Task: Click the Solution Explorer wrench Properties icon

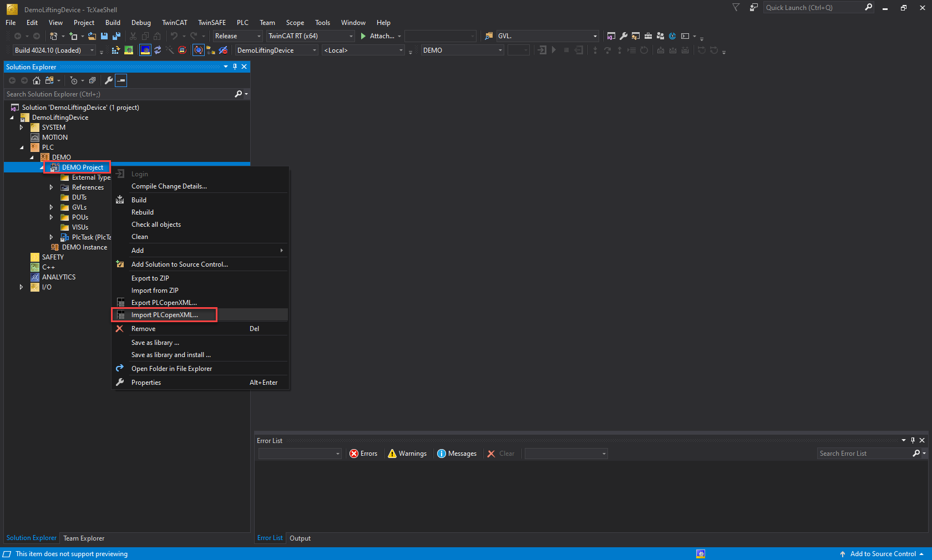Action: coord(109,80)
